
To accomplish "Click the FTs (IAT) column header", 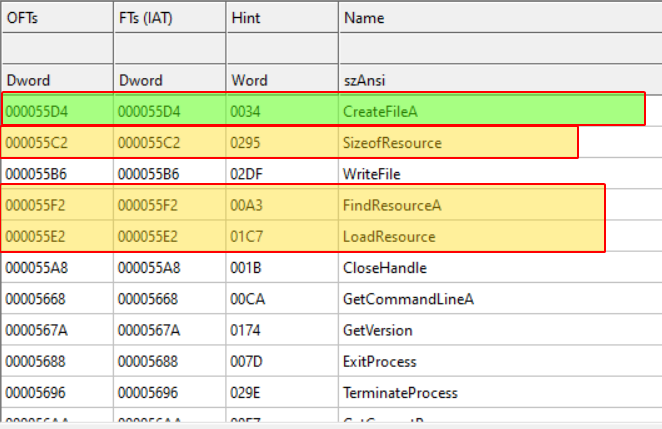I will tap(150, 18).
